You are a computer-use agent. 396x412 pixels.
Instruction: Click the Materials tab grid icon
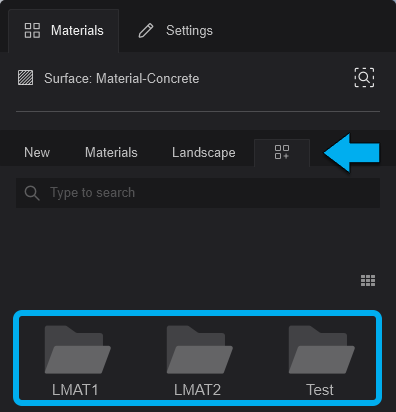32,30
